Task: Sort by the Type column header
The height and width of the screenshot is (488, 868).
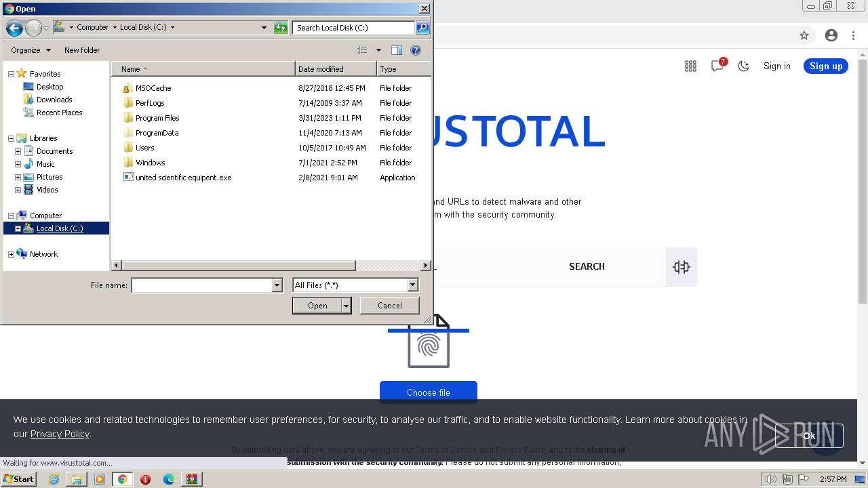Action: coord(403,69)
